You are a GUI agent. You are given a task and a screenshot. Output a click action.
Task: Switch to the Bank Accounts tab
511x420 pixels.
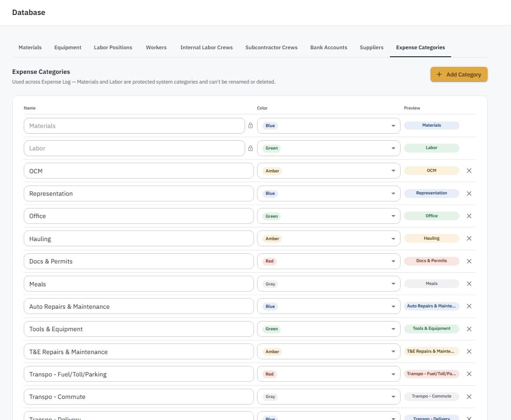tap(328, 47)
